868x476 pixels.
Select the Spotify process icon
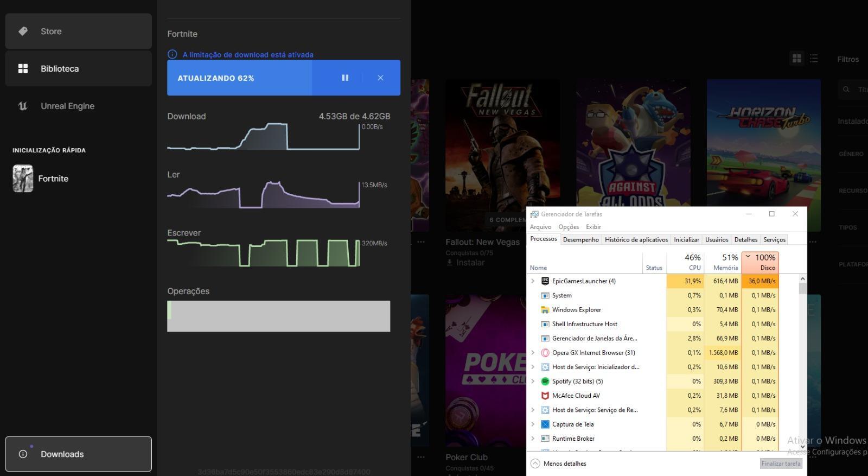pos(545,382)
